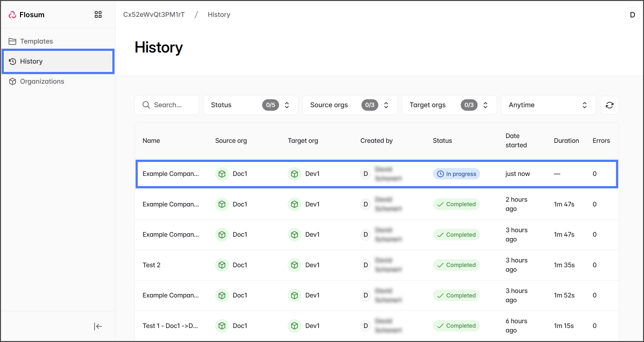Click Dev1 target org icon in Test 2 row

coord(295,265)
